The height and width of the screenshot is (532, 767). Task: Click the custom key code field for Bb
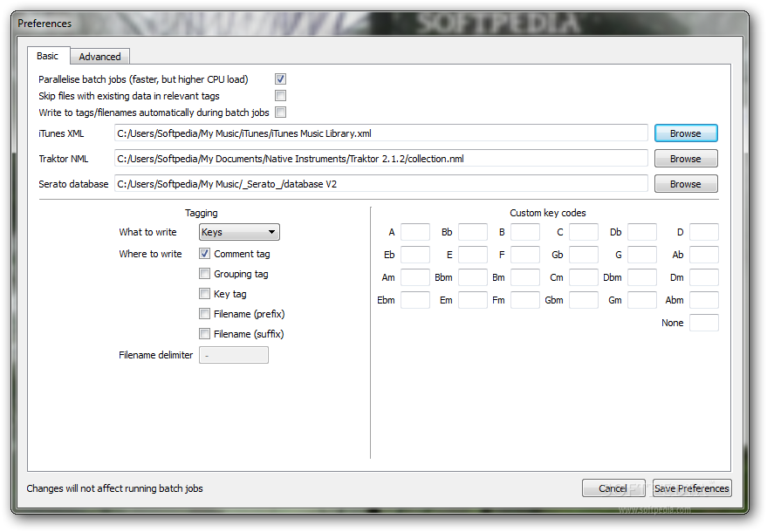473,232
